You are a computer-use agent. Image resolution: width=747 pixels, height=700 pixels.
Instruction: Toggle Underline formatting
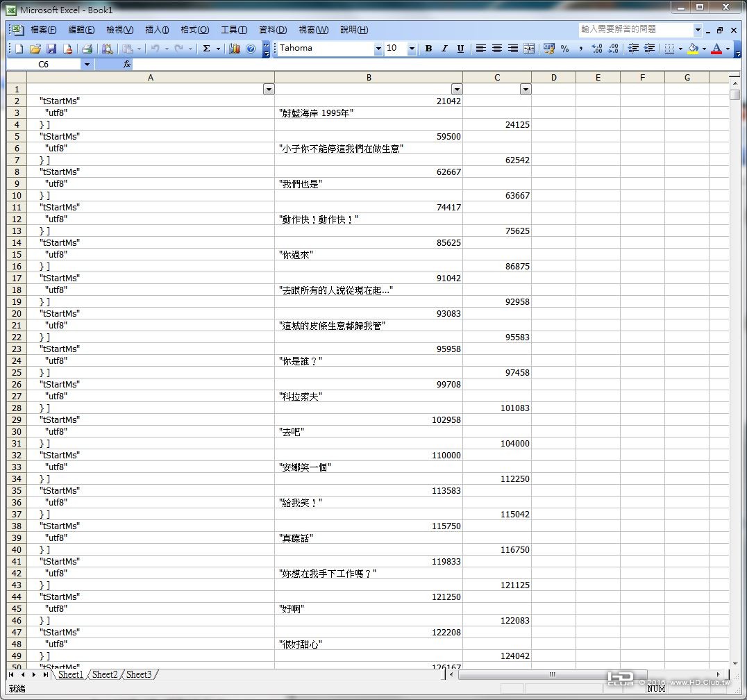point(460,49)
